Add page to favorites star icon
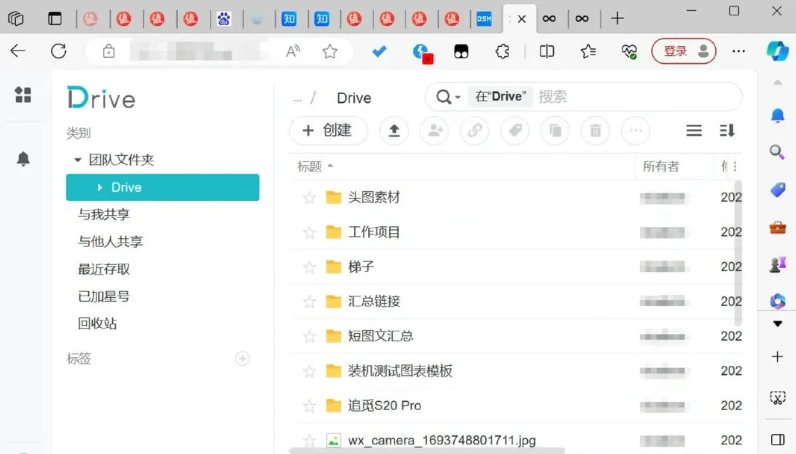The width and height of the screenshot is (796, 454). [x=330, y=51]
